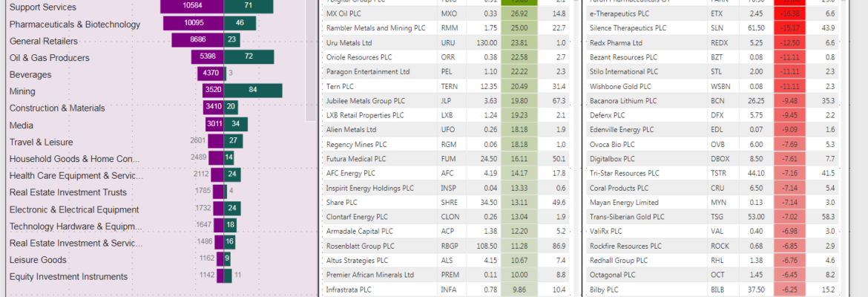Click the Equity Investment Instruments label
The image size is (868, 297).
click(x=69, y=276)
